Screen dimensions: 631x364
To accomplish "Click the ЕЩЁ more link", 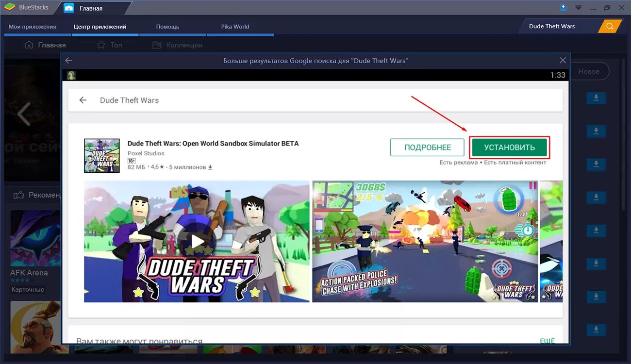I will point(547,341).
